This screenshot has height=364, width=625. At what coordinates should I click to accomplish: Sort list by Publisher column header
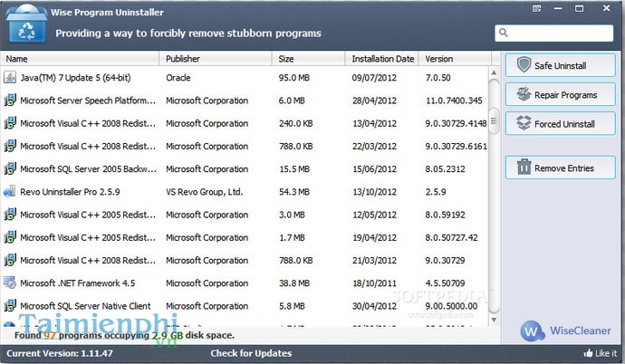[x=216, y=59]
